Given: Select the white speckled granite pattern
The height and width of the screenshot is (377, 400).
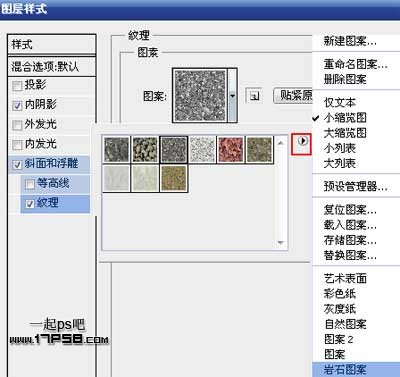Looking at the screenshot, I should pyautogui.click(x=202, y=150).
